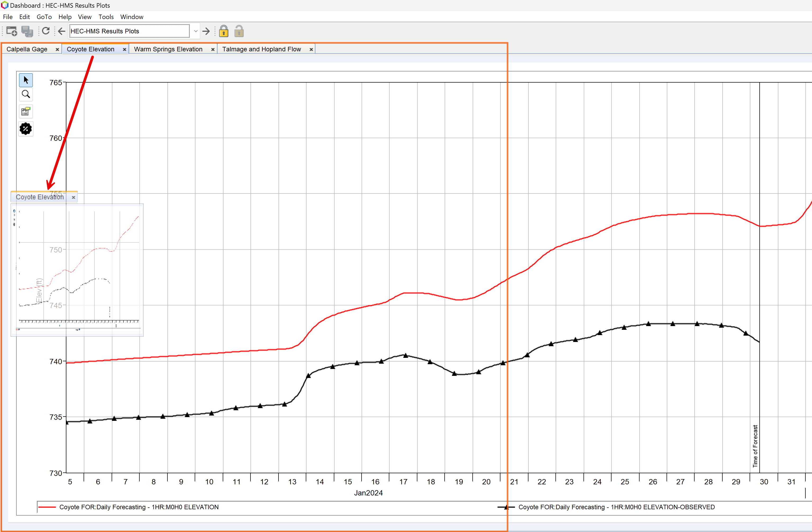Click the Jan2024 axis label
This screenshot has height=532, width=812.
click(368, 493)
